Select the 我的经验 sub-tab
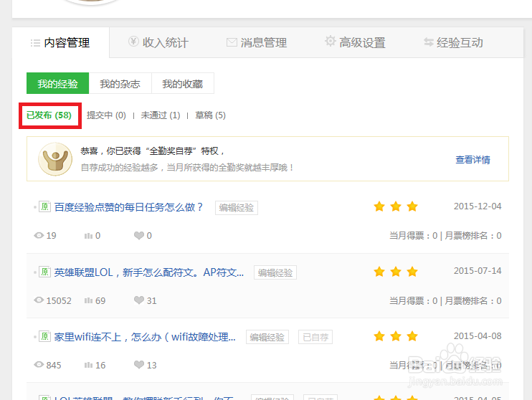532x400 pixels. pyautogui.click(x=57, y=83)
